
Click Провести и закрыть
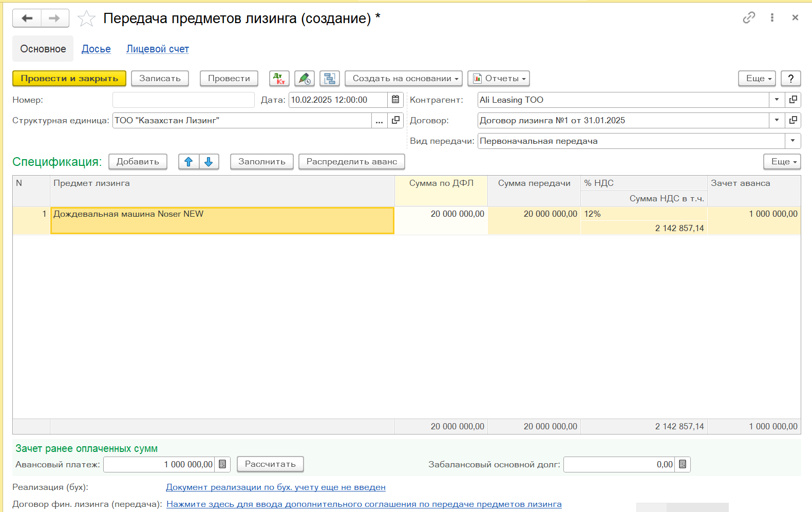point(69,79)
